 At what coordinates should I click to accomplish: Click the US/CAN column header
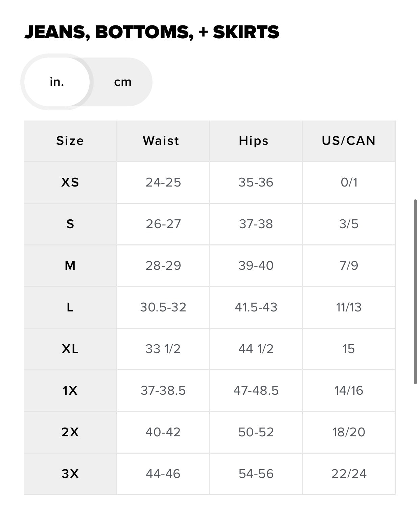point(349,141)
